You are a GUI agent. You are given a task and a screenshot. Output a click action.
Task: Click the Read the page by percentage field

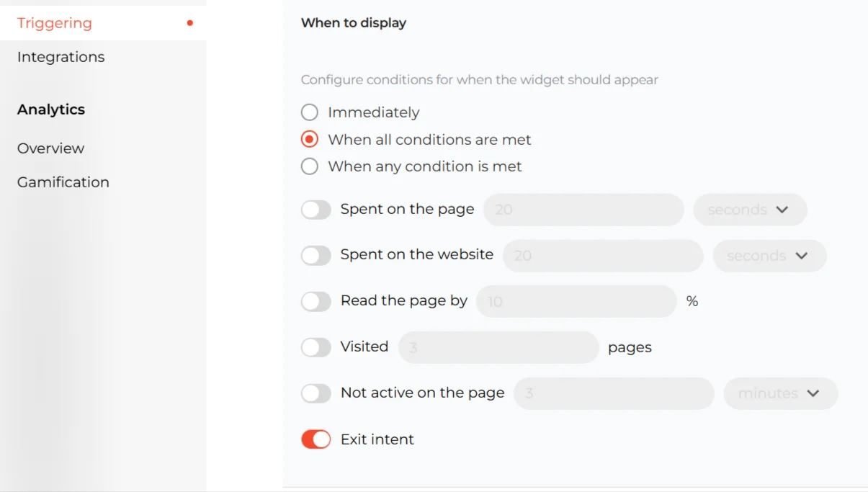576,301
